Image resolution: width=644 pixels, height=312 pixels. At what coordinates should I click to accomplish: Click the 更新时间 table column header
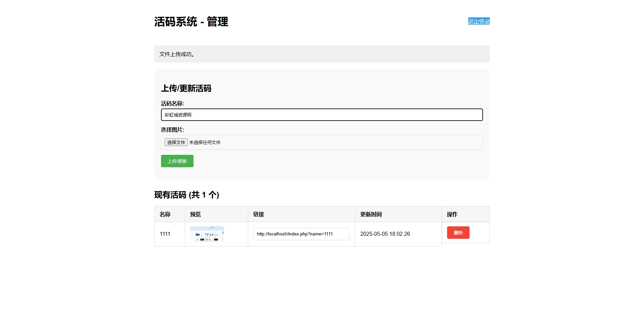click(371, 214)
